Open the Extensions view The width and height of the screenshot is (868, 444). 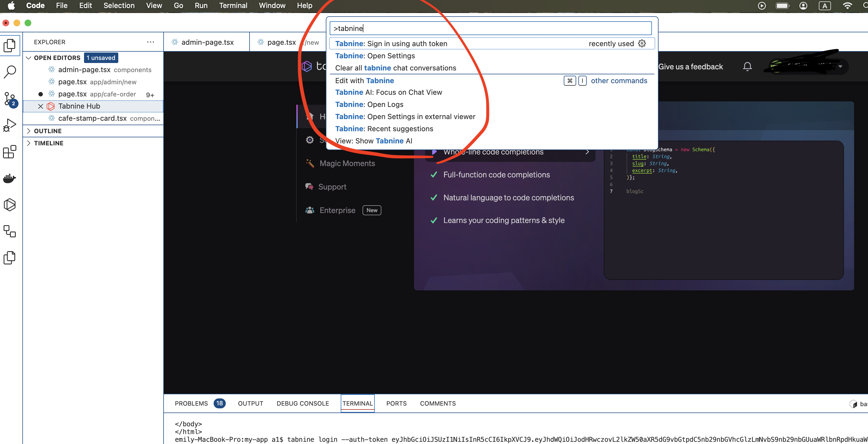10,152
